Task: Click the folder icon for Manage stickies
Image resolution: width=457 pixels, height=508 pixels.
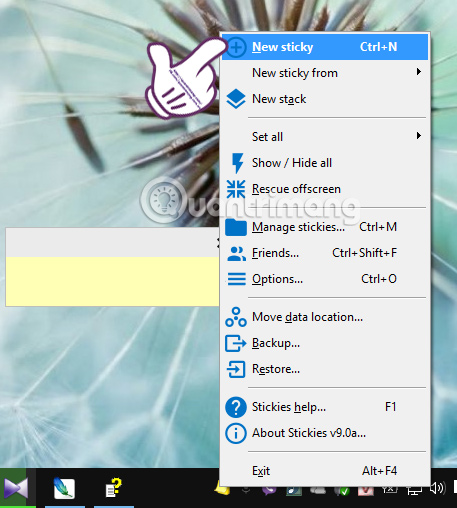Action: 236,227
